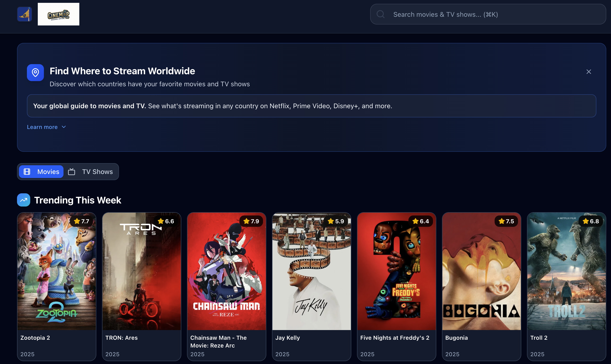Open the Troll 2 poster
Screen dimensions: 611x364
(566, 271)
